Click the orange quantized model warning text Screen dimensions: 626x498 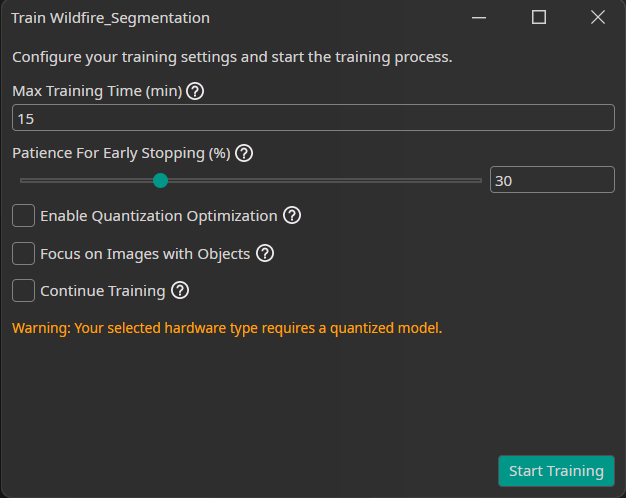coord(226,327)
